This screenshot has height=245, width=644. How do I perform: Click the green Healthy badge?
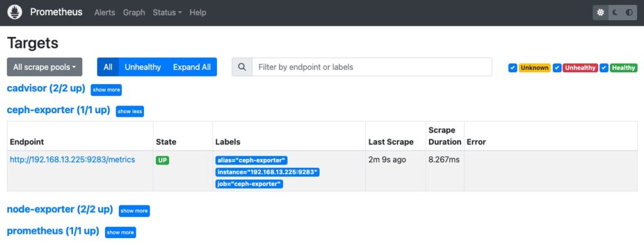click(623, 68)
